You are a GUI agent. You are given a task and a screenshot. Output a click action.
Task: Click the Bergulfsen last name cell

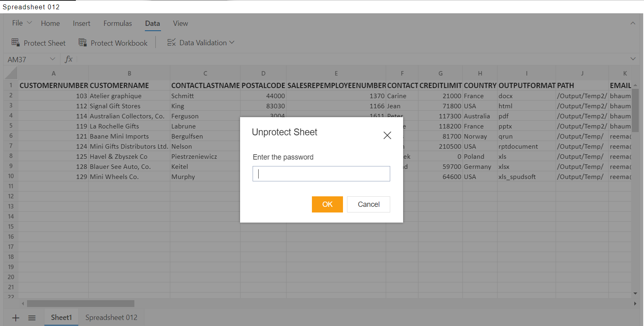[x=205, y=136]
